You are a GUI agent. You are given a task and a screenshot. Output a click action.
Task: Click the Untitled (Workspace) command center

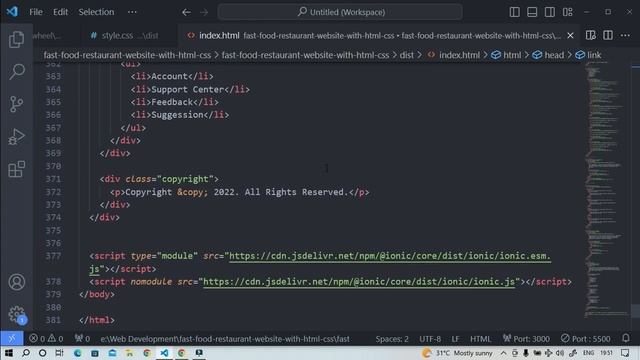340,12
